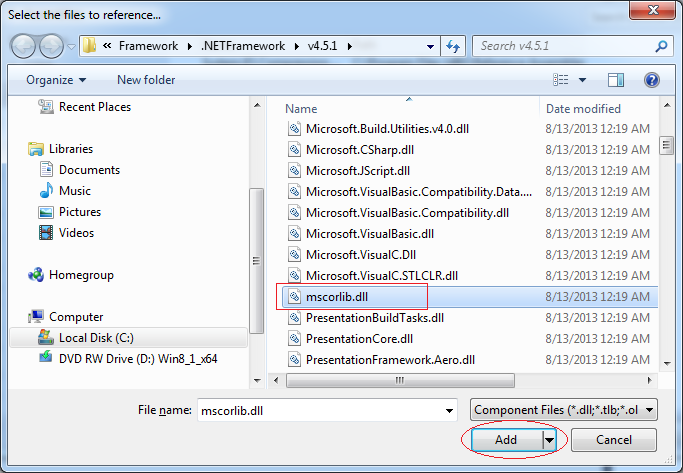Click the v4.5.1 breadcrumb segment
Image resolution: width=683 pixels, height=473 pixels.
pos(322,46)
